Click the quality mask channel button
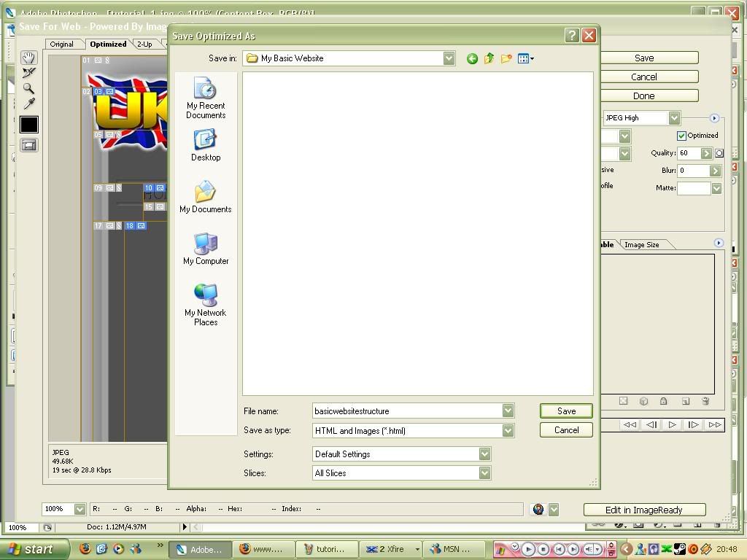Viewport: 747px width, 560px height. point(719,153)
